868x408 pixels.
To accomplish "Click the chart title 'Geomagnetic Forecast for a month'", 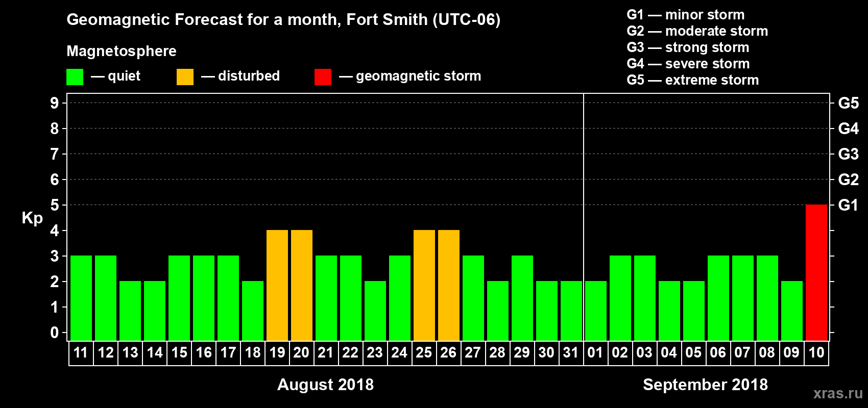I will coord(204,19).
